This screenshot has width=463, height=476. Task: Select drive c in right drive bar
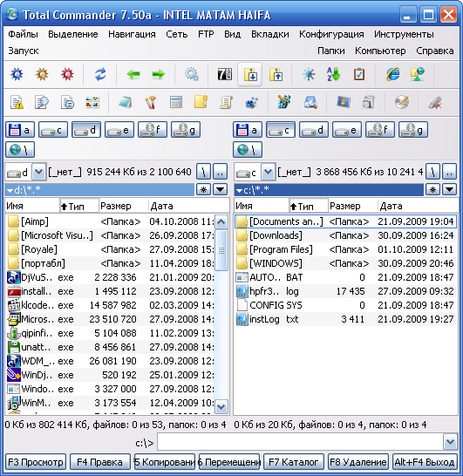281,130
